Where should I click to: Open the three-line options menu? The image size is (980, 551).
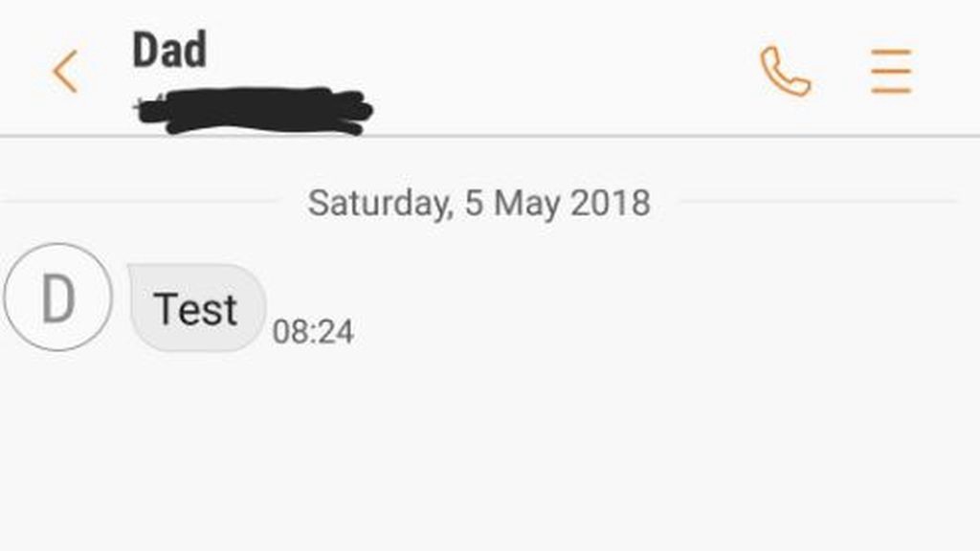(x=891, y=71)
